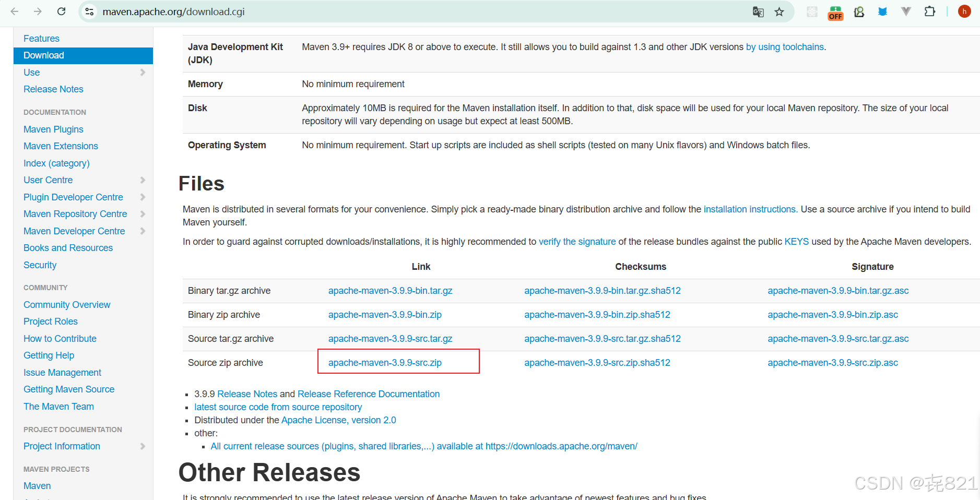Open Issue Management in the sidebar
980x500 pixels.
[x=62, y=373]
